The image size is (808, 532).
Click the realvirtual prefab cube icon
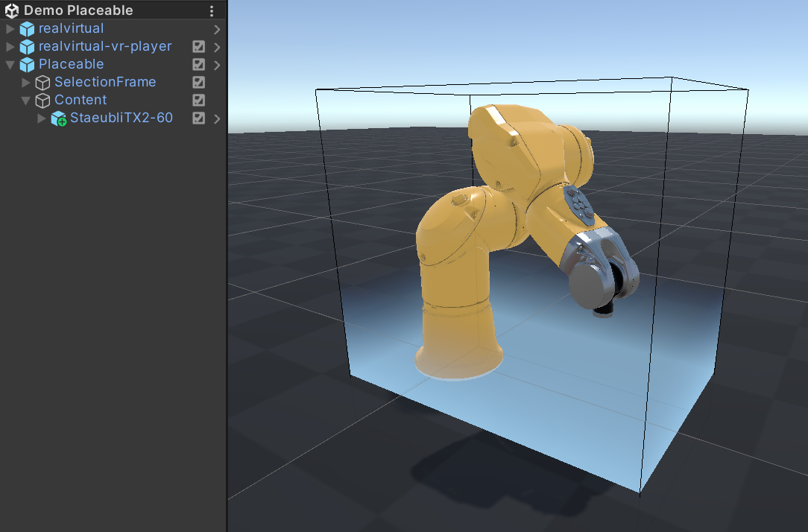(28, 29)
